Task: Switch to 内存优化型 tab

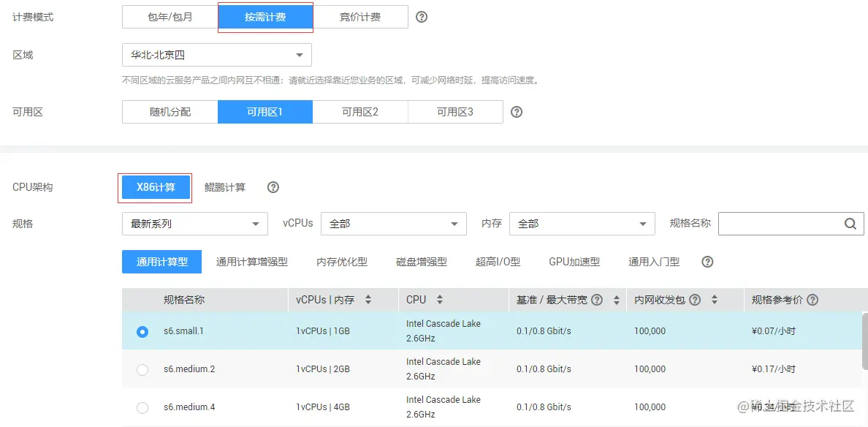Action: [342, 262]
